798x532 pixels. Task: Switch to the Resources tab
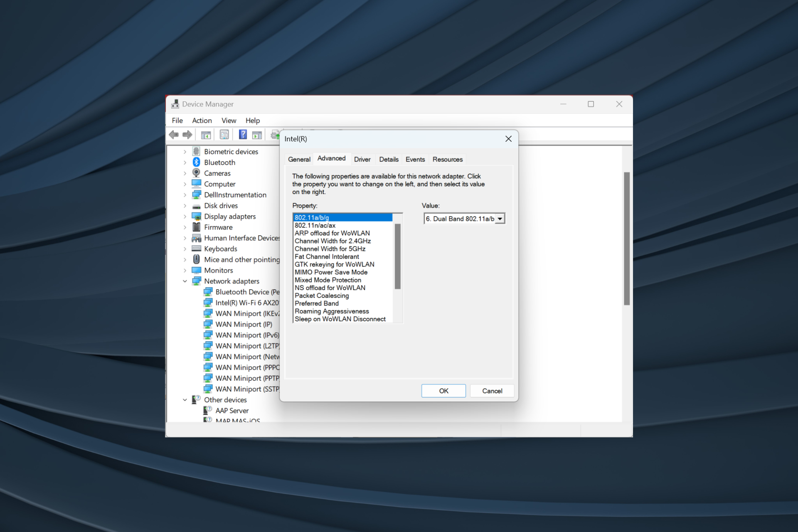click(x=448, y=160)
